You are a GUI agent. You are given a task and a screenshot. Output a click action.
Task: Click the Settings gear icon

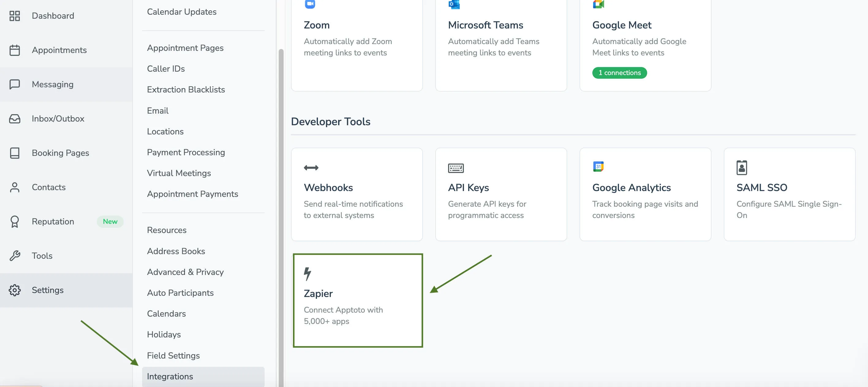click(15, 290)
